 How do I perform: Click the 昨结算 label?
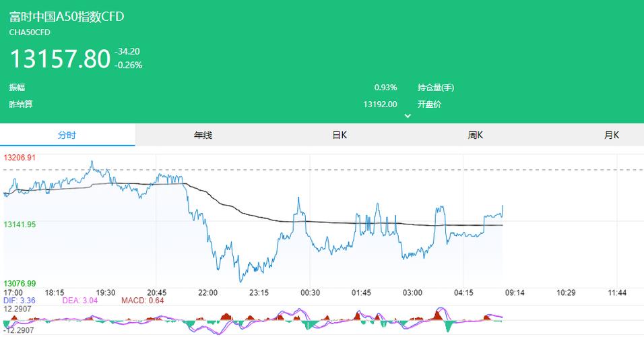(21, 104)
